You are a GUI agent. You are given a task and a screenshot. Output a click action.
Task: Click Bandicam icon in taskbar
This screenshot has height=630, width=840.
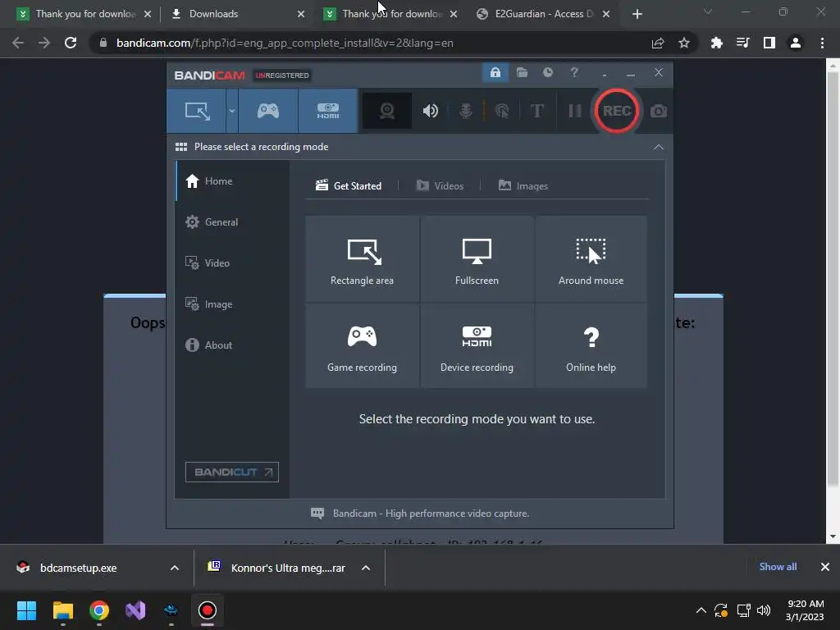click(208, 610)
